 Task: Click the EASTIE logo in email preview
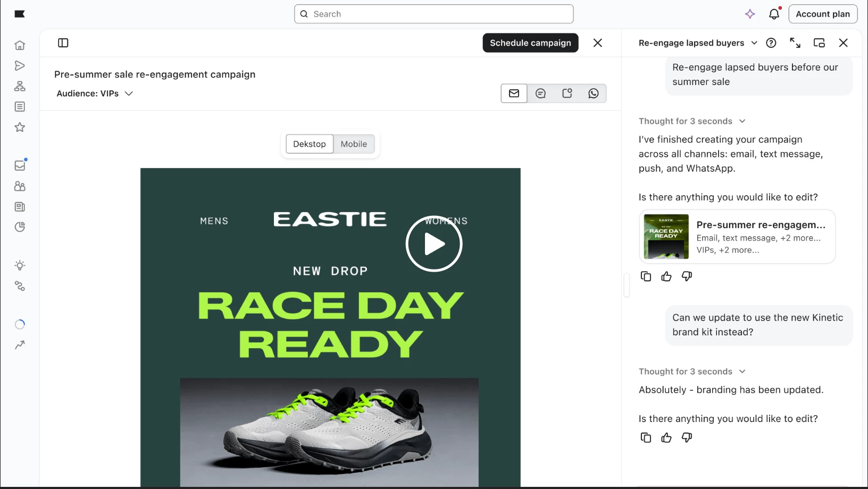pos(330,220)
